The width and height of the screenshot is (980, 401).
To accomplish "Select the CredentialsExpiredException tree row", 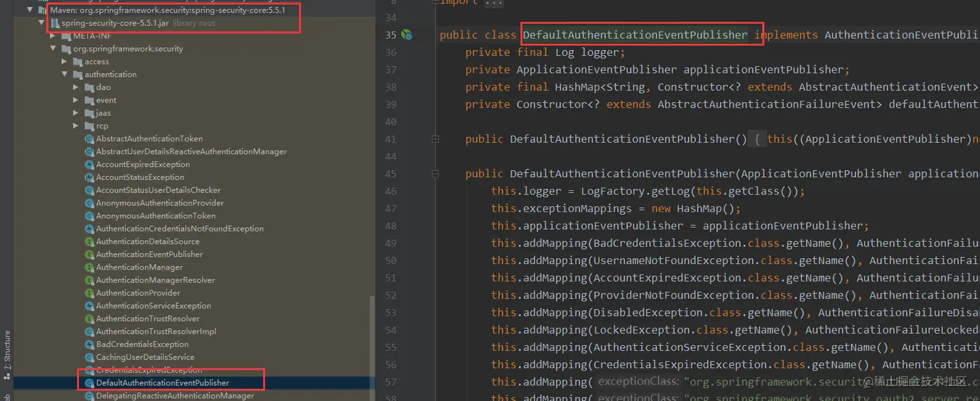I will click(x=194, y=370).
